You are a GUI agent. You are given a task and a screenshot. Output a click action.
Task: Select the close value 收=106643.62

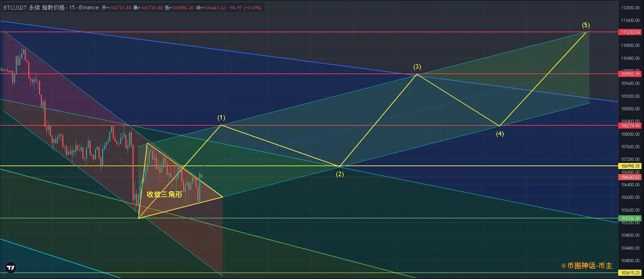coord(211,8)
